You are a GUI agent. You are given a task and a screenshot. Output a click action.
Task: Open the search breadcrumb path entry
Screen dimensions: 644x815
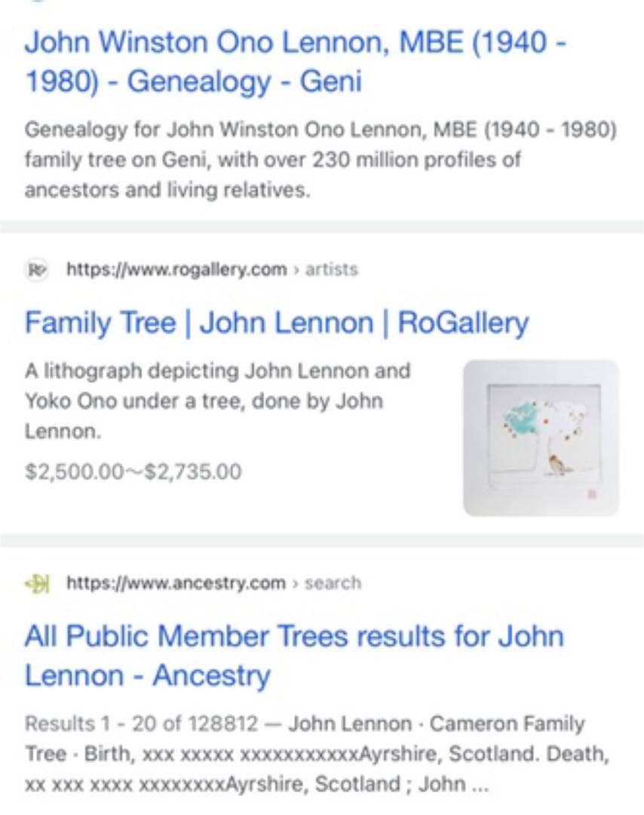(334, 582)
